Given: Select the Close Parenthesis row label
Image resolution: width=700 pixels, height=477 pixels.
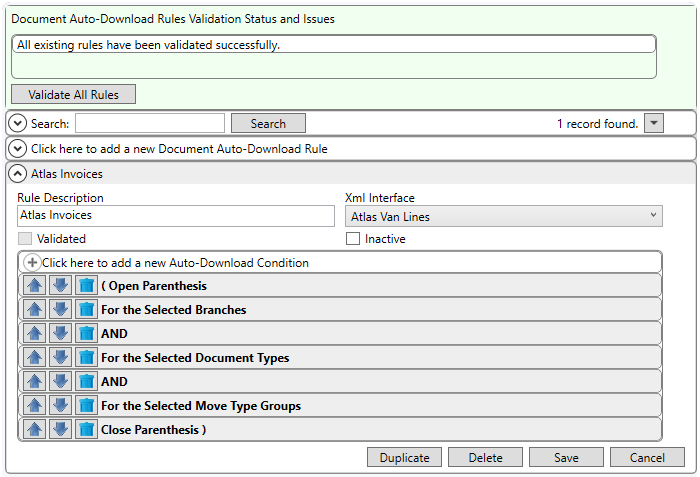Looking at the screenshot, I should 154,430.
